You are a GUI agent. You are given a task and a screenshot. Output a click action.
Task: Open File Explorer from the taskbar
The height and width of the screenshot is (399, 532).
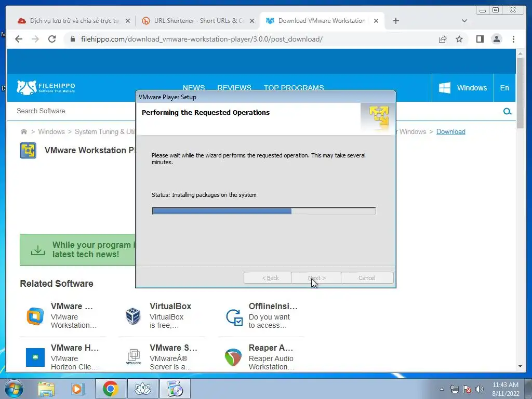(x=46, y=389)
